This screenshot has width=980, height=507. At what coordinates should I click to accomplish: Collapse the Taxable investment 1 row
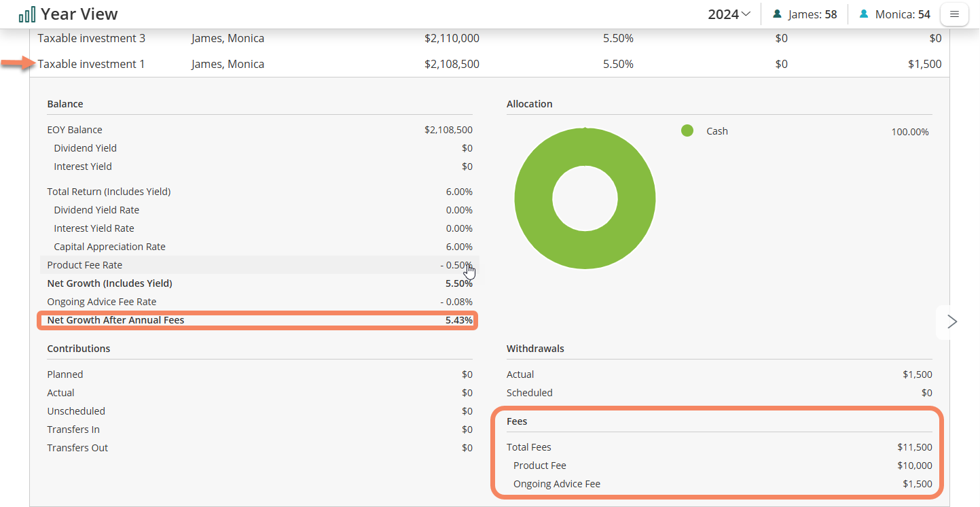[91, 64]
